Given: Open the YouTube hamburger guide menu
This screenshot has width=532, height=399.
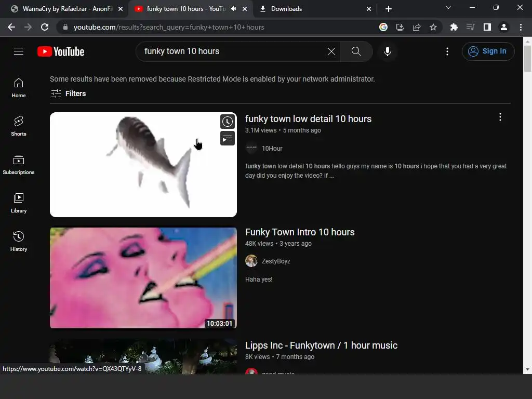Looking at the screenshot, I should 19,51.
